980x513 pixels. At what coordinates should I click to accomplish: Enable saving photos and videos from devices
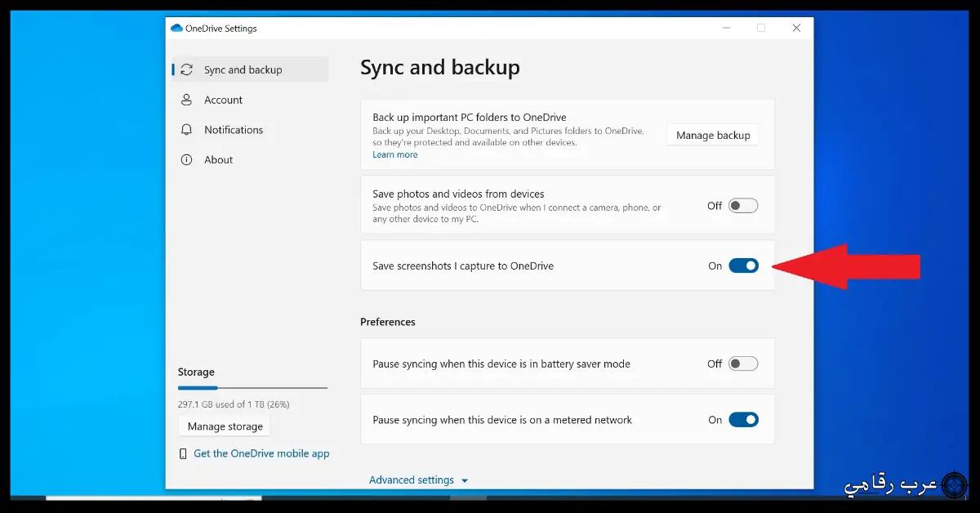[x=743, y=206]
